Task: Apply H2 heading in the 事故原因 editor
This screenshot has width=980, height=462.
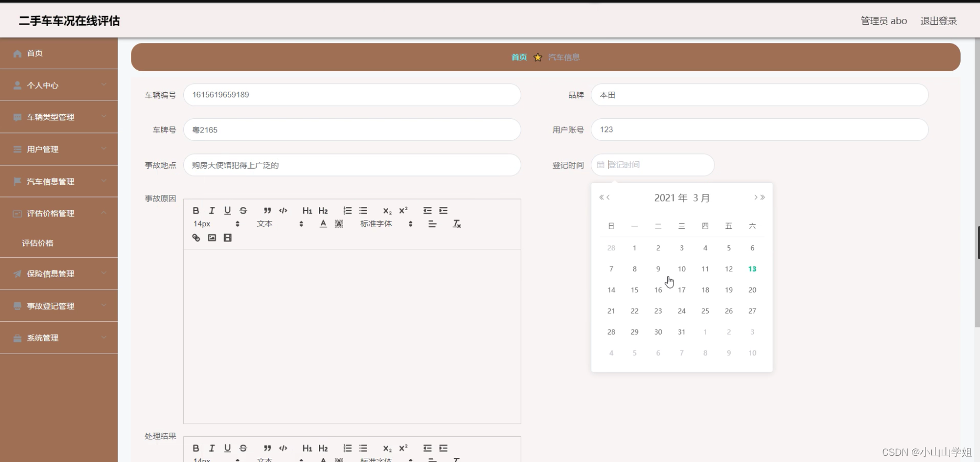Action: point(323,211)
